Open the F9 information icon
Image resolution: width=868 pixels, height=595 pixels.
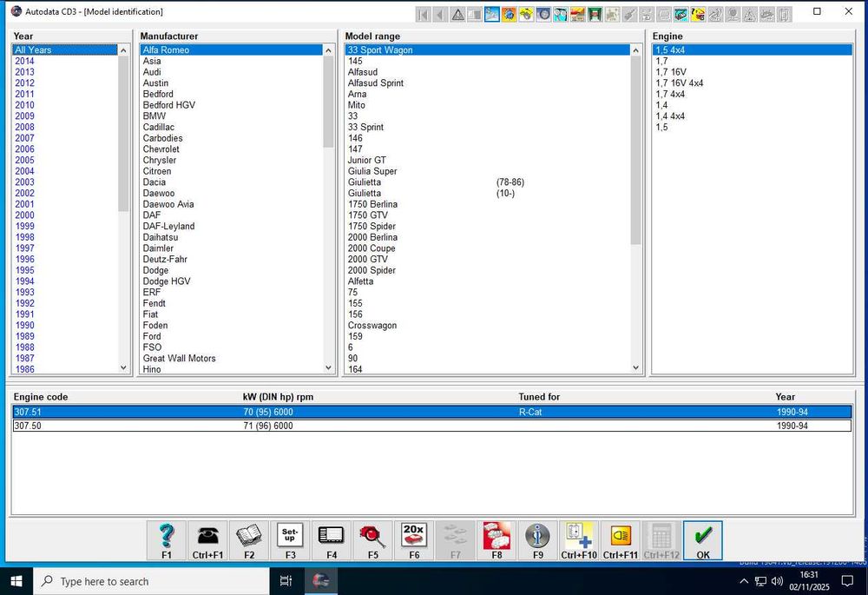(537, 540)
